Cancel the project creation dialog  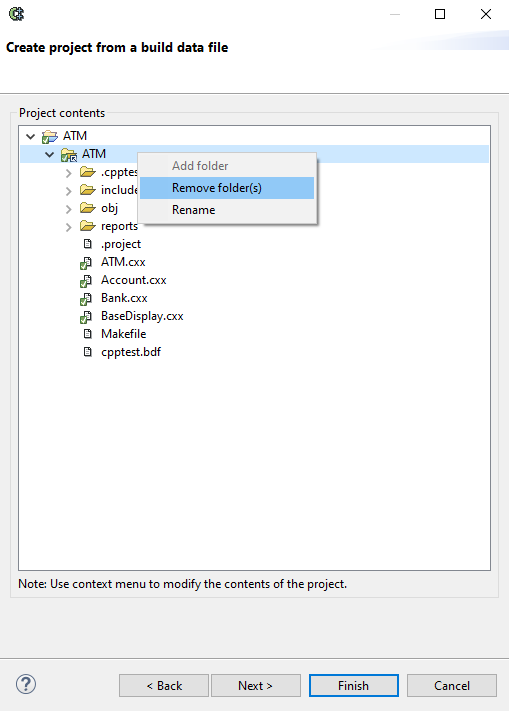451,685
